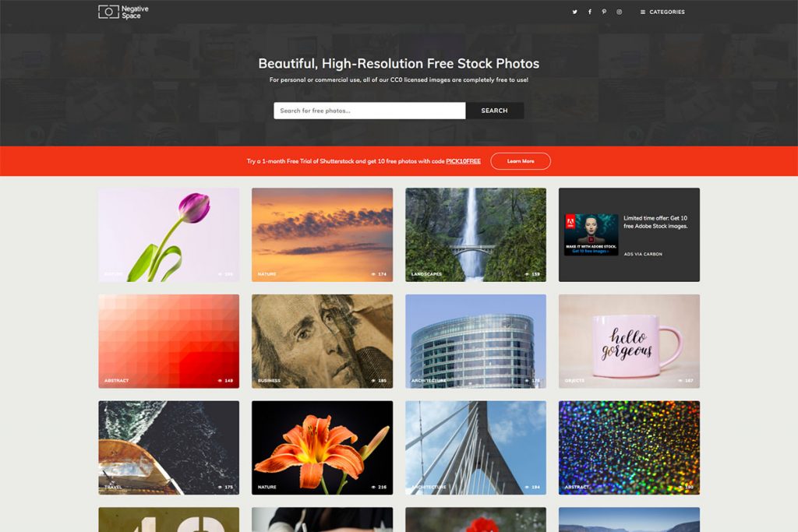Click the eye views icon on the red abstract

point(220,380)
